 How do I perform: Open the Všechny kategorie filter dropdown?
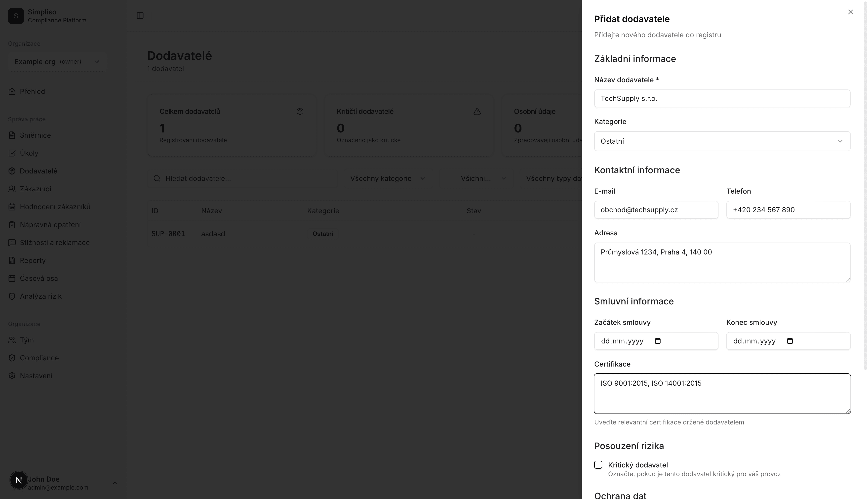[x=387, y=179]
